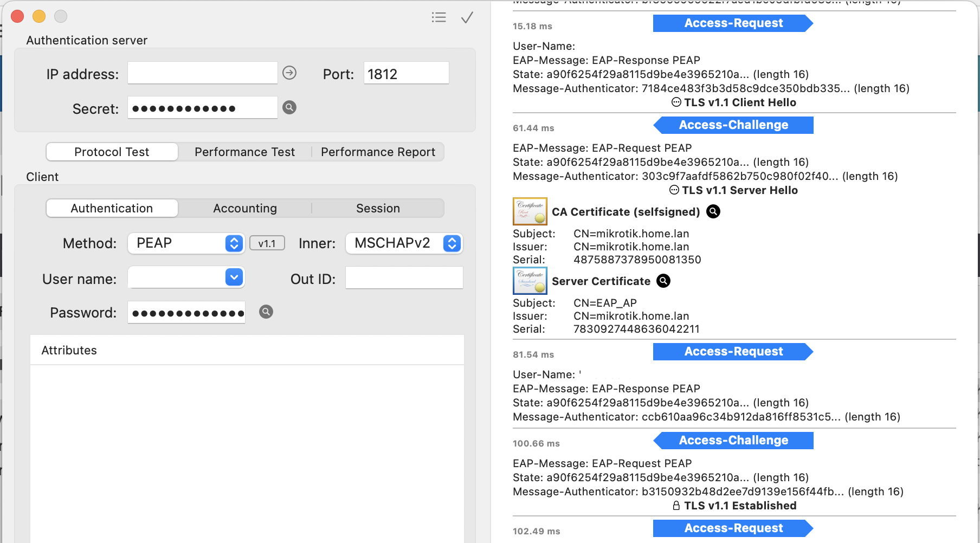980x543 pixels.
Task: Select the Session client tab
Action: point(378,208)
